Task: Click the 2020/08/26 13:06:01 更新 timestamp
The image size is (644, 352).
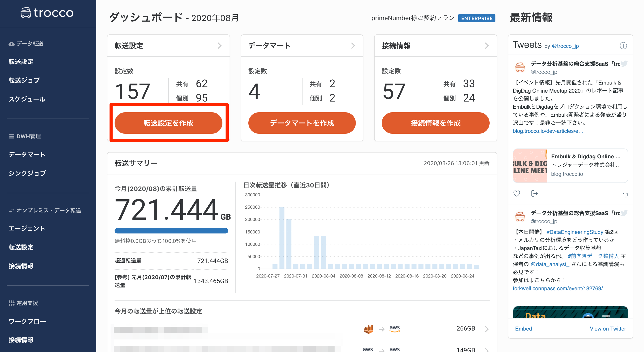Action: (x=456, y=163)
